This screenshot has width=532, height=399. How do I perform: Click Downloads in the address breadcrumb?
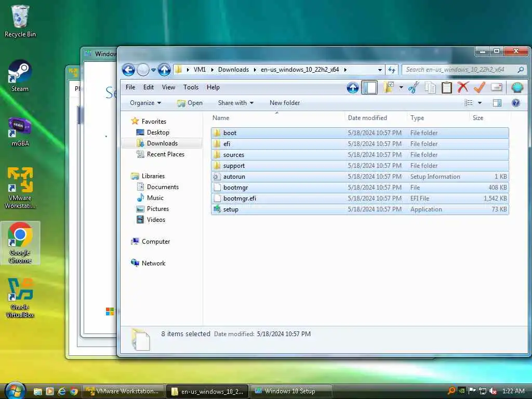pos(233,70)
